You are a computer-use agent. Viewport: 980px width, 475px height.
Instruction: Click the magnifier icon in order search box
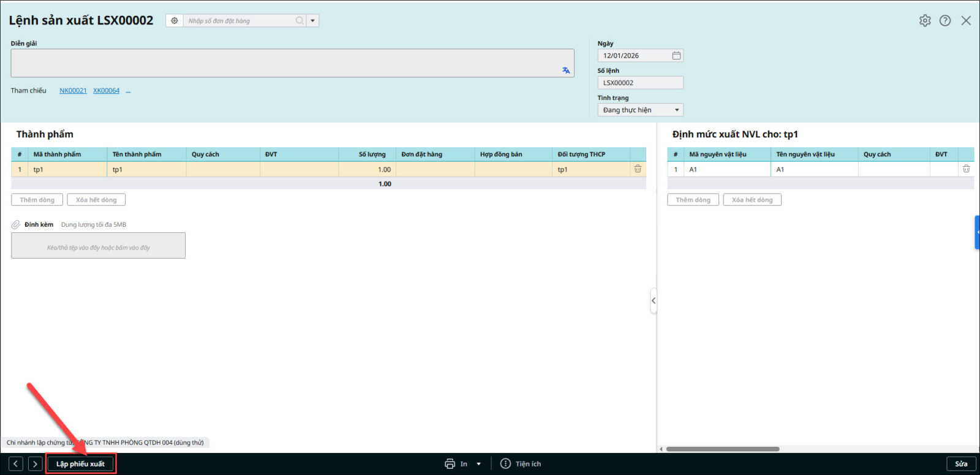point(300,21)
